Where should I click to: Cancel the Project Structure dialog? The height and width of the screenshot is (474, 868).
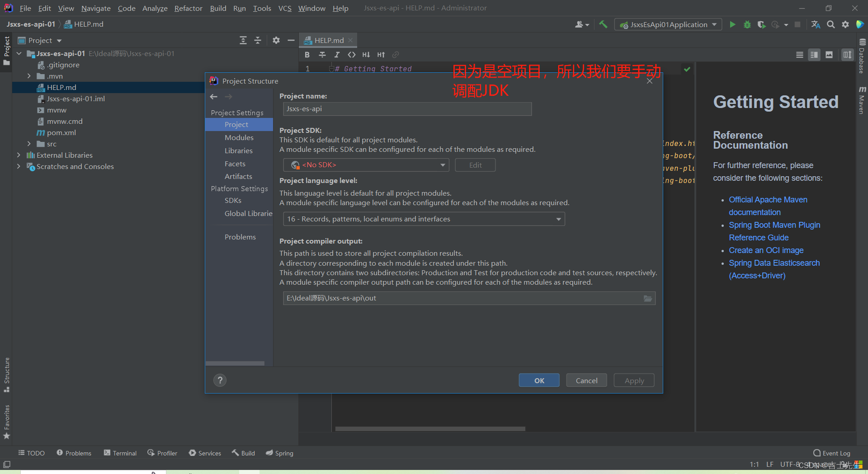[x=586, y=380]
